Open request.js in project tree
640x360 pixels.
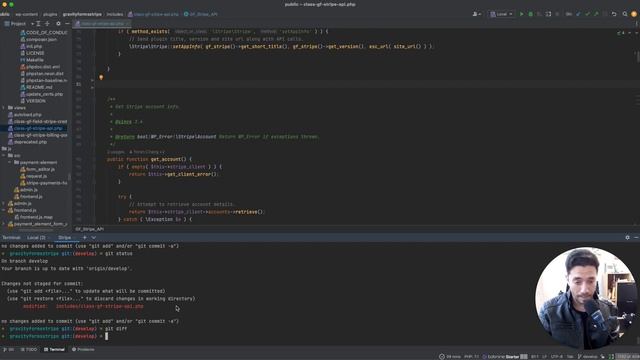[x=33, y=176]
